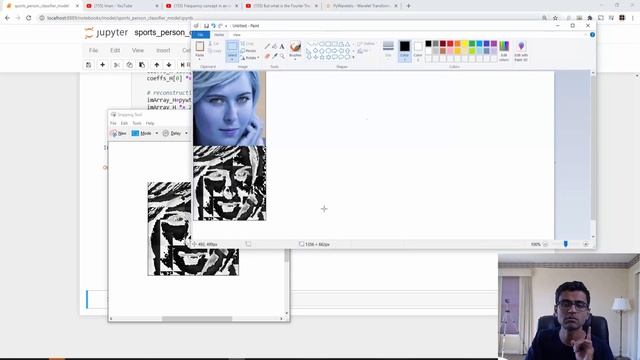
Task: Expand the Shapes gallery arrow
Action: (x=353, y=58)
